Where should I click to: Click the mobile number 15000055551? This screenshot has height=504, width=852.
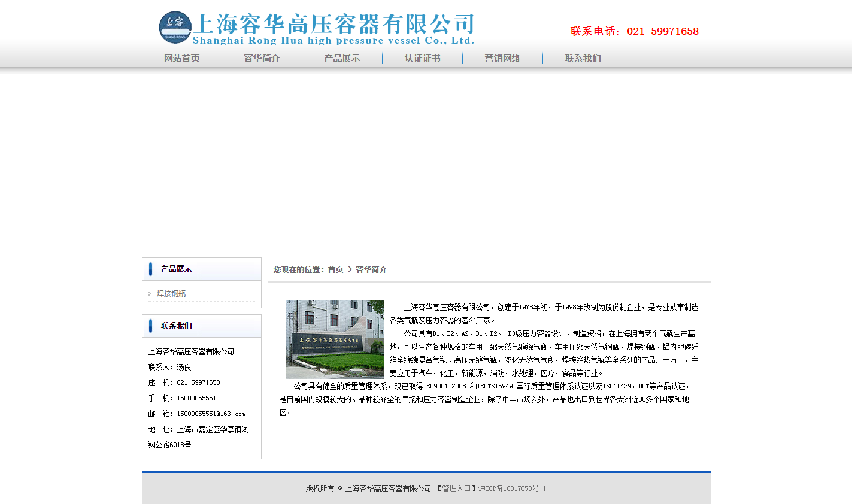pyautogui.click(x=196, y=399)
